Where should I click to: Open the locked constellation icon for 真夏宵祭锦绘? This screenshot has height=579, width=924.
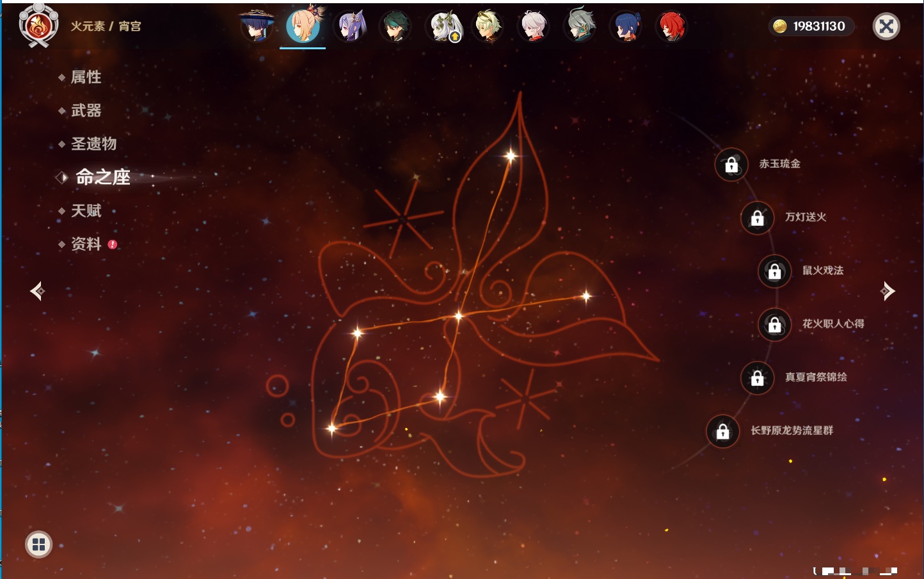(x=757, y=377)
